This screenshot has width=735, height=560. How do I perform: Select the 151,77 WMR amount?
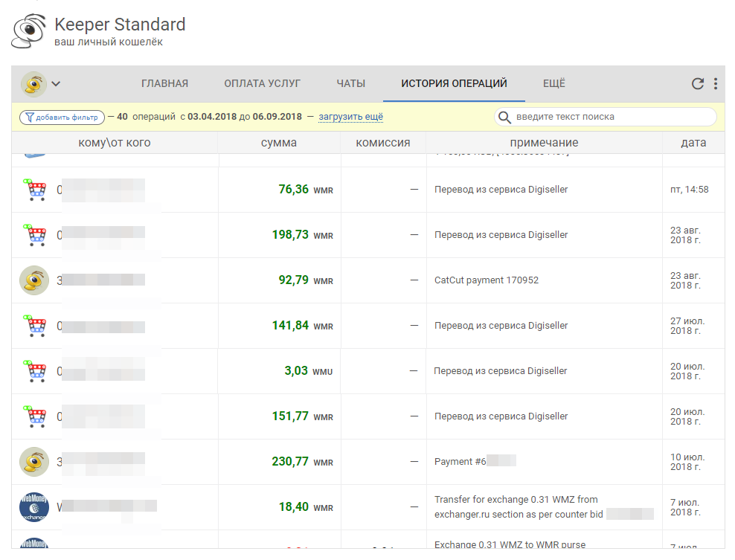302,416
